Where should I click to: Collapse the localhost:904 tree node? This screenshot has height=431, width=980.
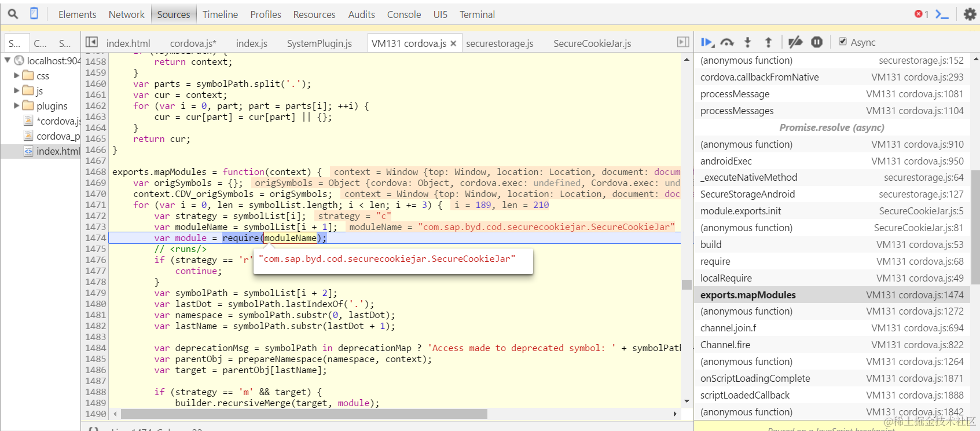coord(8,60)
